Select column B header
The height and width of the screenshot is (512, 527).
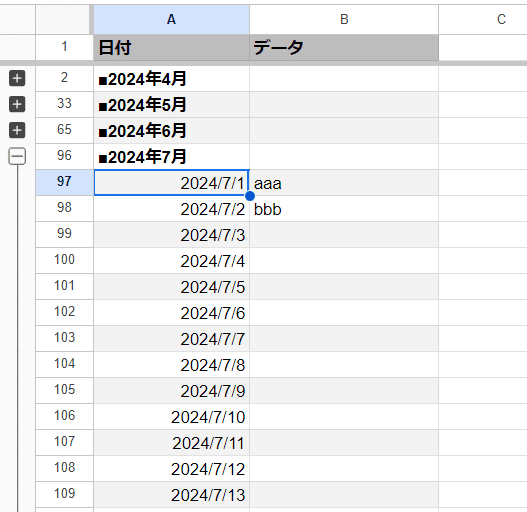coord(344,19)
